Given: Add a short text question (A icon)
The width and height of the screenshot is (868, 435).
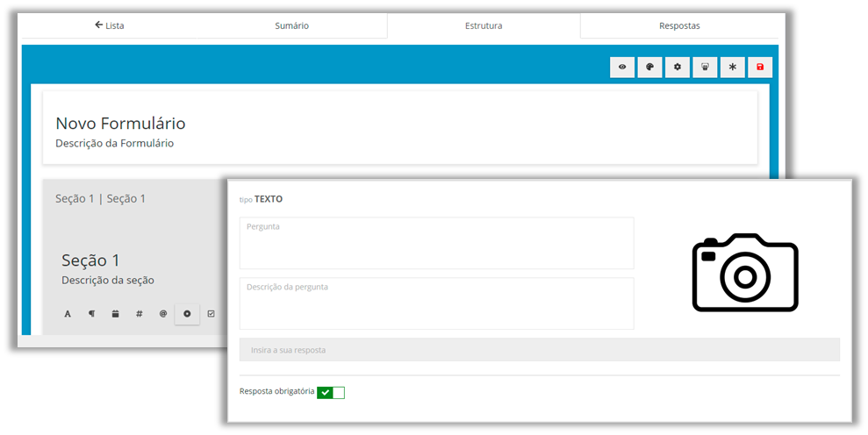Looking at the screenshot, I should coord(68,314).
